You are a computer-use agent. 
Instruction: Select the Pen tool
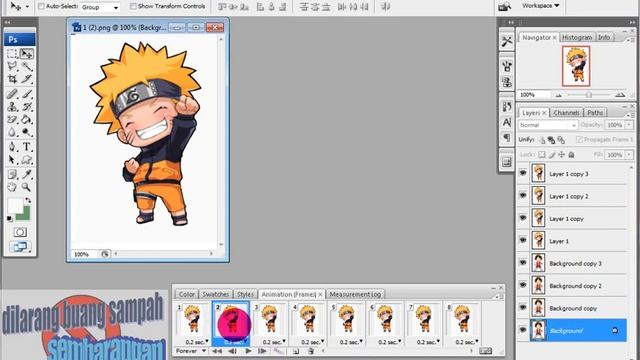click(x=12, y=147)
